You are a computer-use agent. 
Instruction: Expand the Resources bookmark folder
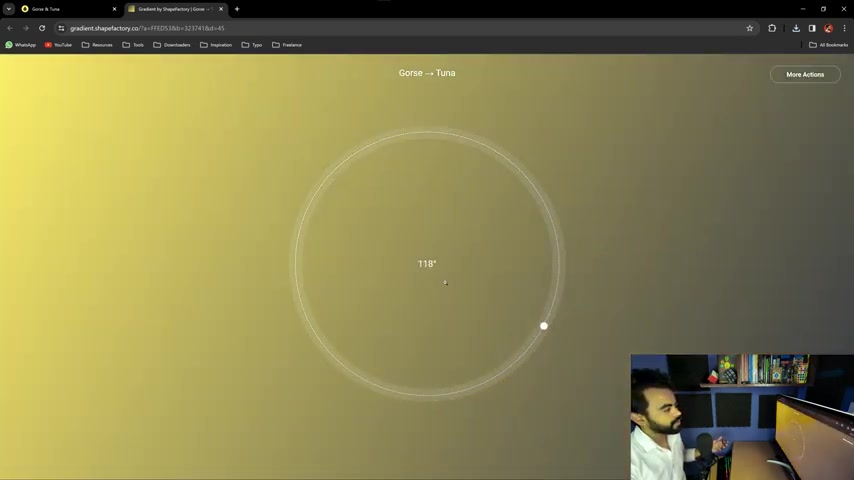[97, 45]
